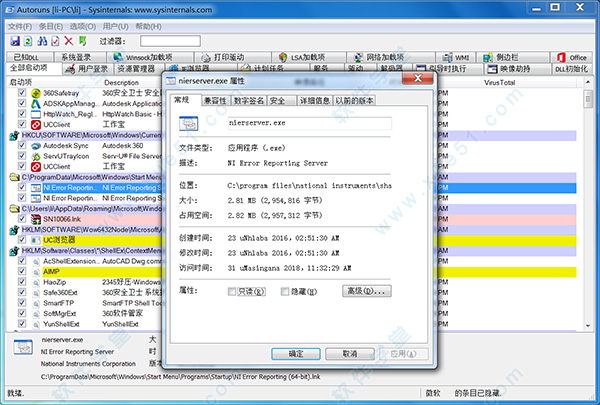Toggle the Autodesk Sync checkbox

pyautogui.click(x=22, y=145)
